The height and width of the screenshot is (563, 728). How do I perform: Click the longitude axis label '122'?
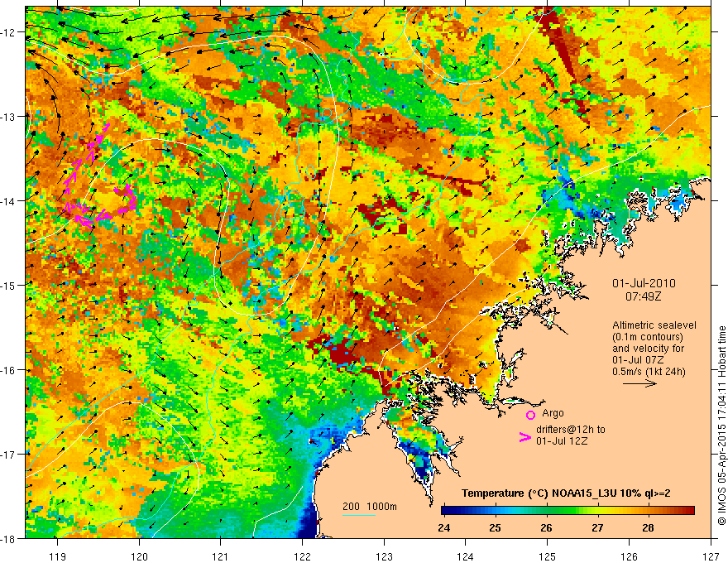[x=302, y=556]
